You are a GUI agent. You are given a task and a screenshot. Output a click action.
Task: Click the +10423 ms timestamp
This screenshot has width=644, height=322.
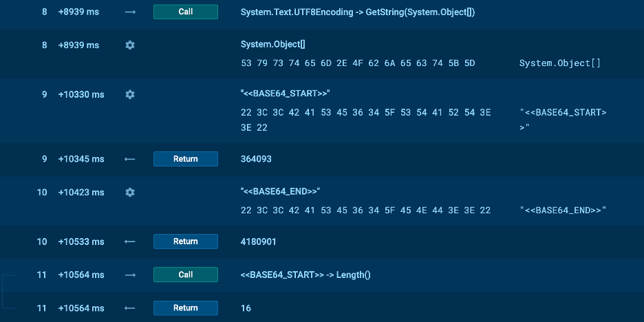81,192
